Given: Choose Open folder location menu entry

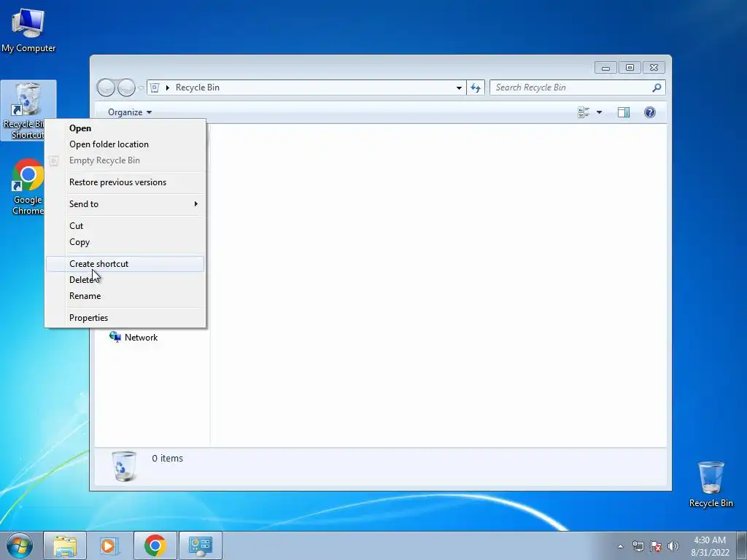Looking at the screenshot, I should (x=125, y=144).
